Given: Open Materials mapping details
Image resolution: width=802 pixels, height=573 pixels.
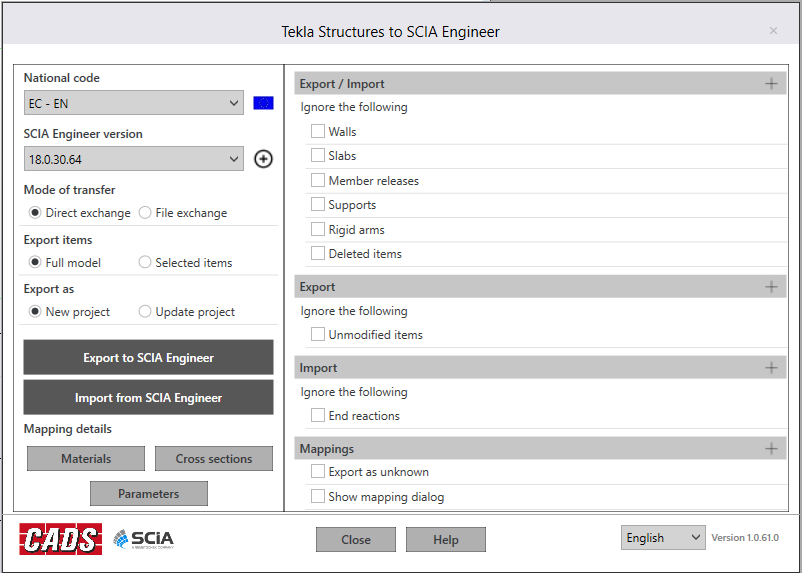Looking at the screenshot, I should (86, 458).
